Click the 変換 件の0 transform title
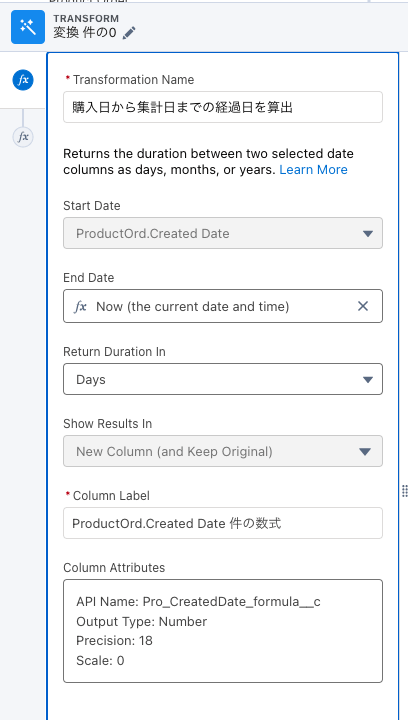The width and height of the screenshot is (408, 720). (x=84, y=33)
